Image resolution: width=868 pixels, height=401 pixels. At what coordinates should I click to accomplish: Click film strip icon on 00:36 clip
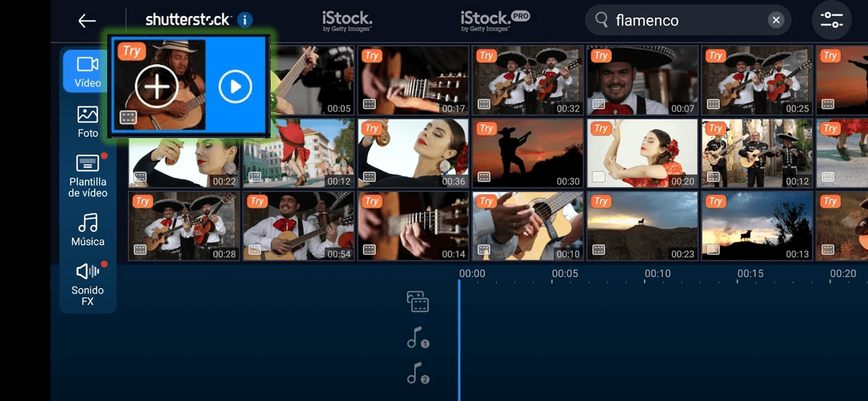(369, 177)
